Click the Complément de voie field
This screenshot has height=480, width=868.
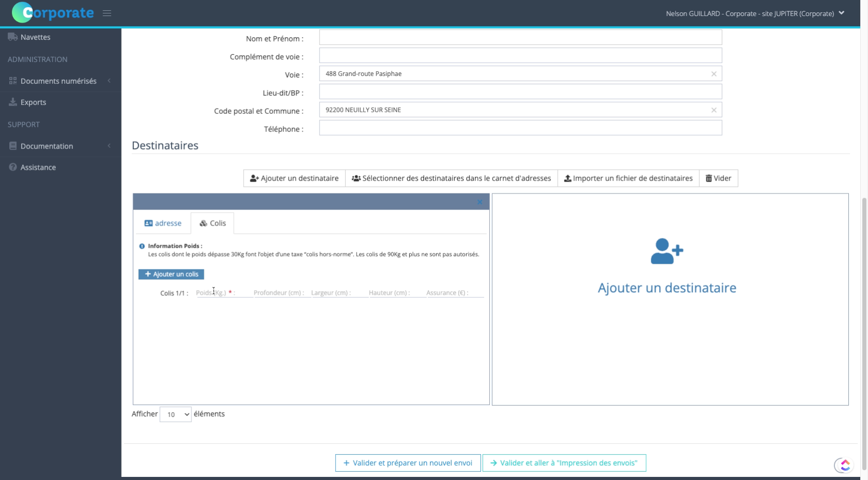(520, 55)
